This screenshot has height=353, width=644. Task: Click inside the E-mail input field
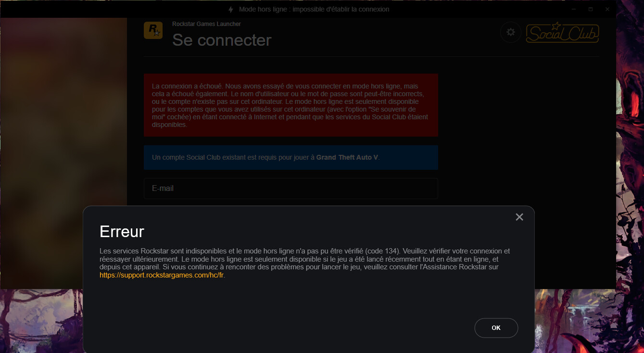click(290, 188)
